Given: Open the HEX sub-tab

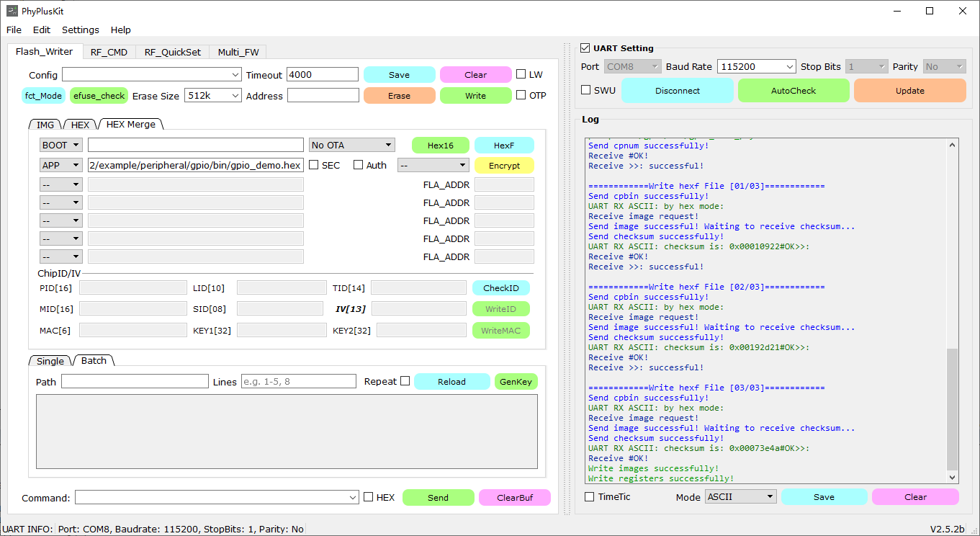Looking at the screenshot, I should coord(81,125).
